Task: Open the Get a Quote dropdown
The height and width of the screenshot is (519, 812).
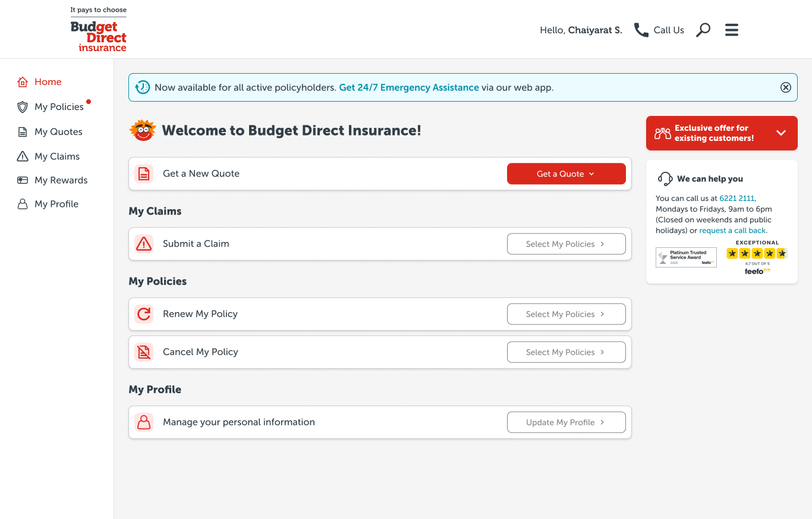Action: (566, 174)
